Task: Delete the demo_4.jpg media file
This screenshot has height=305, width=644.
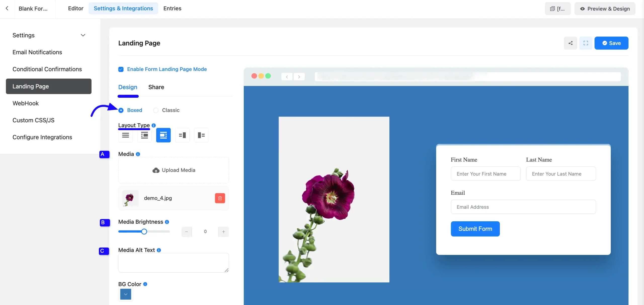Action: pos(220,198)
